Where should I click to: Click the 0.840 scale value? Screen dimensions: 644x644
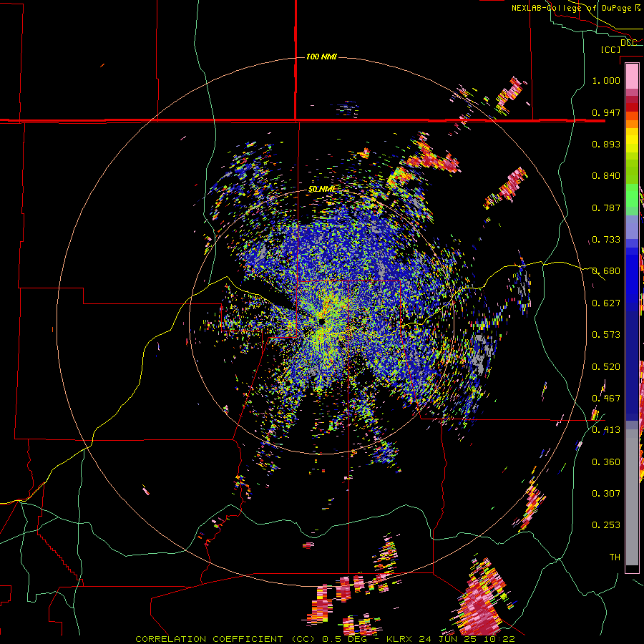tap(606, 176)
